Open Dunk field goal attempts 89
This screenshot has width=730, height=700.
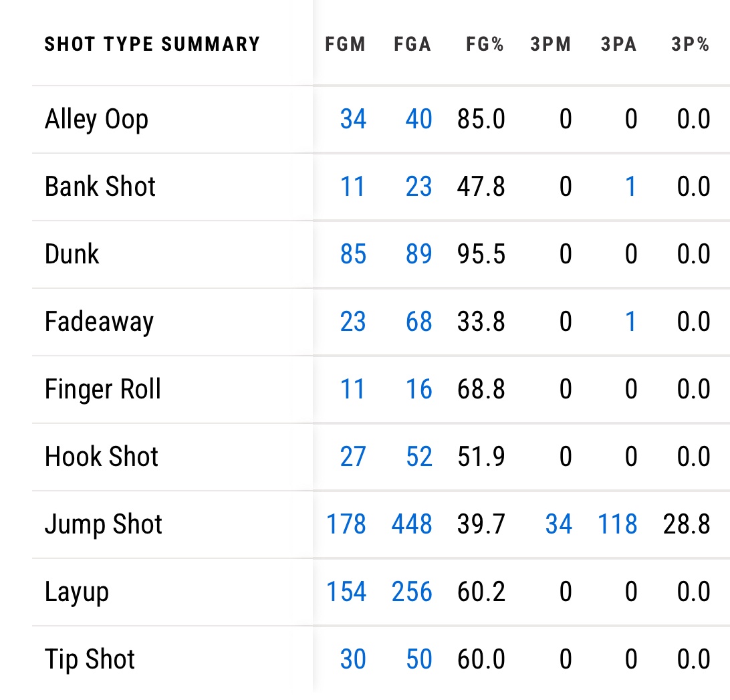pyautogui.click(x=418, y=255)
